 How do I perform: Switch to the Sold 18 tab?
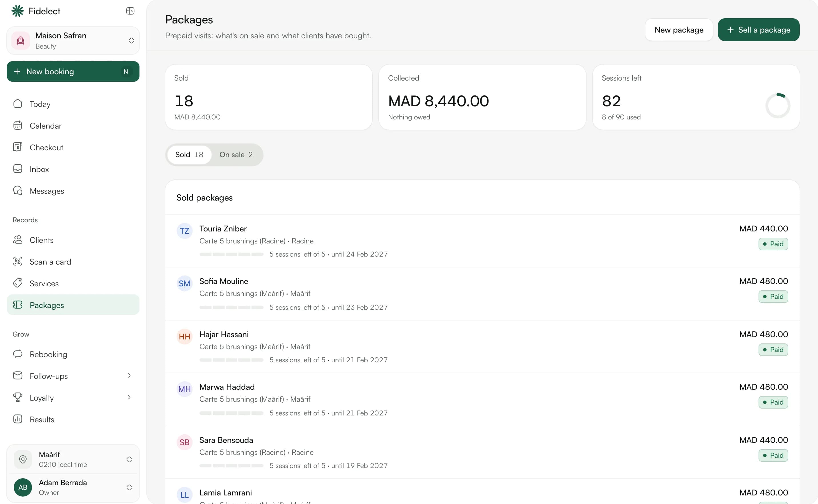pyautogui.click(x=189, y=155)
